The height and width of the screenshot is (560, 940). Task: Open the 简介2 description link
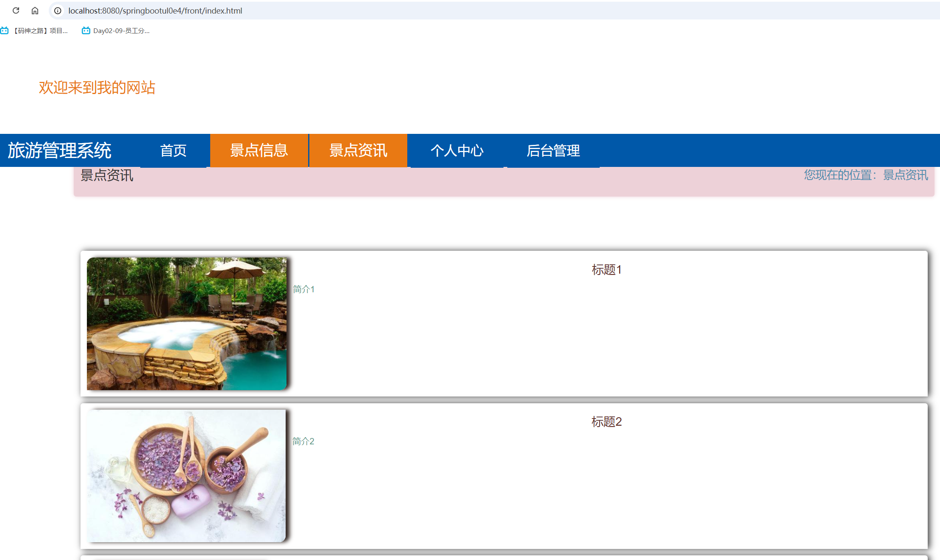(303, 441)
